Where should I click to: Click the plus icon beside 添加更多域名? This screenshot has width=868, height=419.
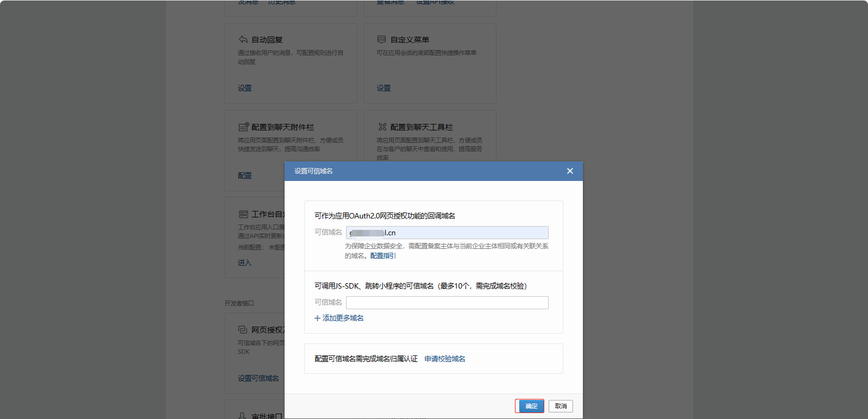pos(317,318)
